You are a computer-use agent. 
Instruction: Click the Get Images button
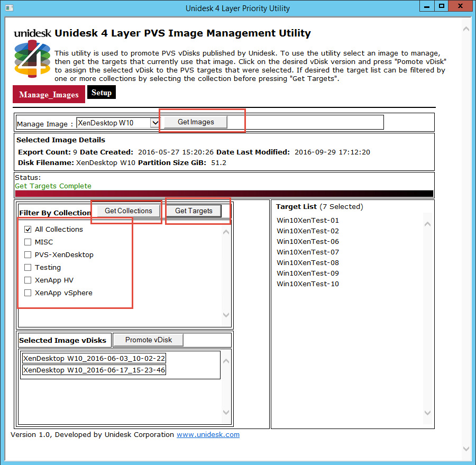point(196,122)
